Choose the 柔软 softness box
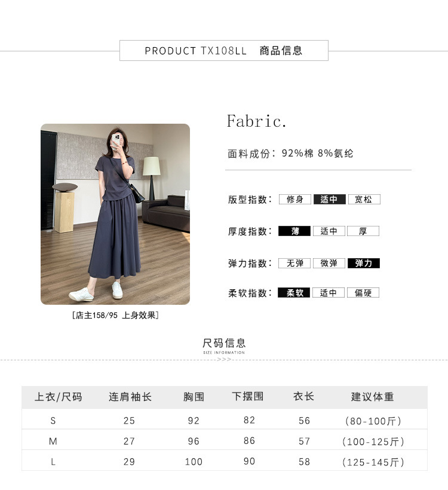 point(294,292)
